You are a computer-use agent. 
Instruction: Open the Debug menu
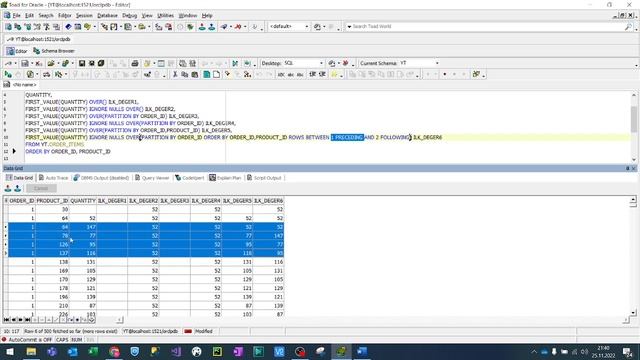pyautogui.click(x=129, y=16)
